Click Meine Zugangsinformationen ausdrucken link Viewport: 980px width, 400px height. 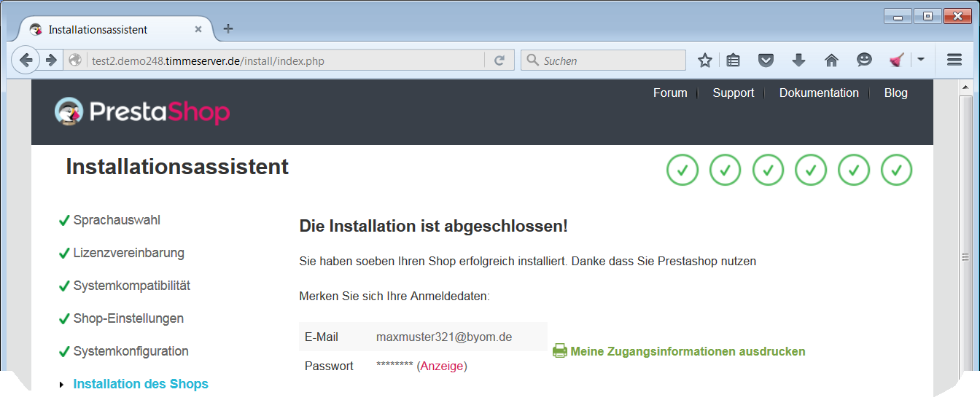688,351
